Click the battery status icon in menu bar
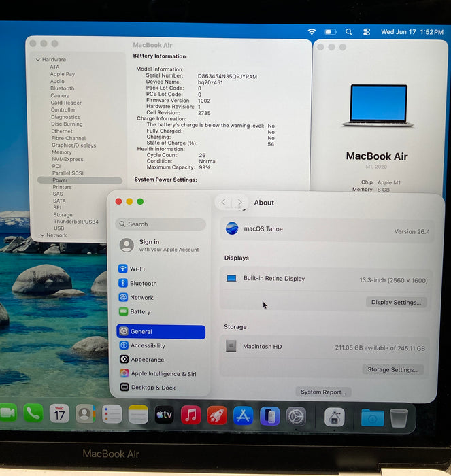This screenshot has height=476, width=451. click(x=331, y=31)
